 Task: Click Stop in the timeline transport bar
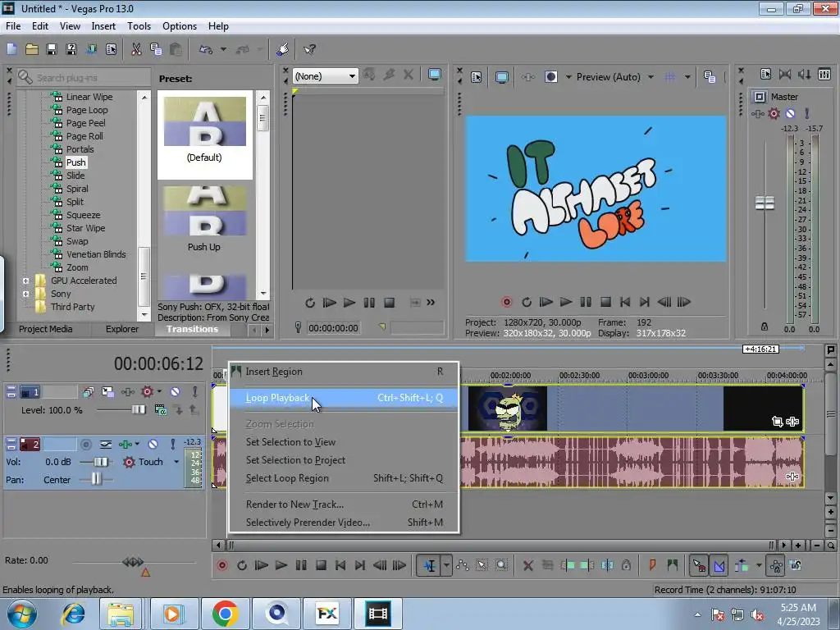(x=321, y=565)
